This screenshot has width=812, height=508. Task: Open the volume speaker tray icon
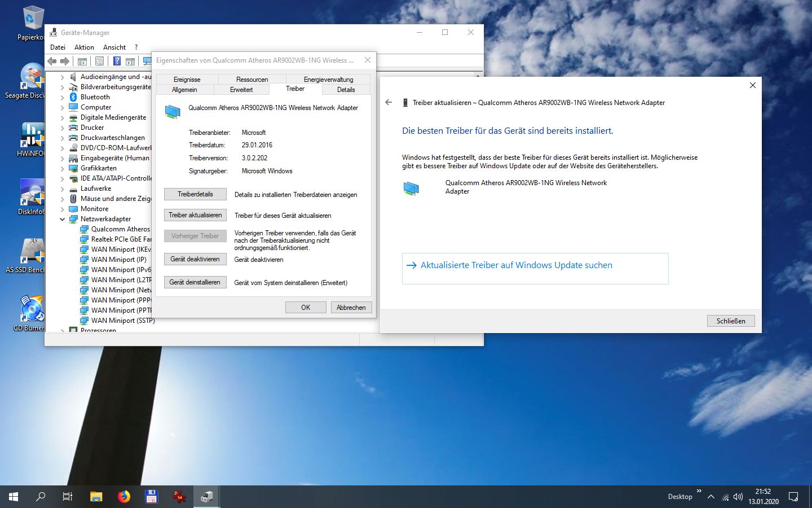point(738,497)
